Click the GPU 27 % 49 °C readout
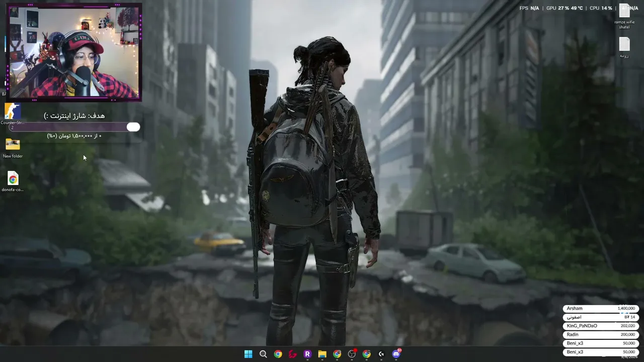 coord(565,8)
